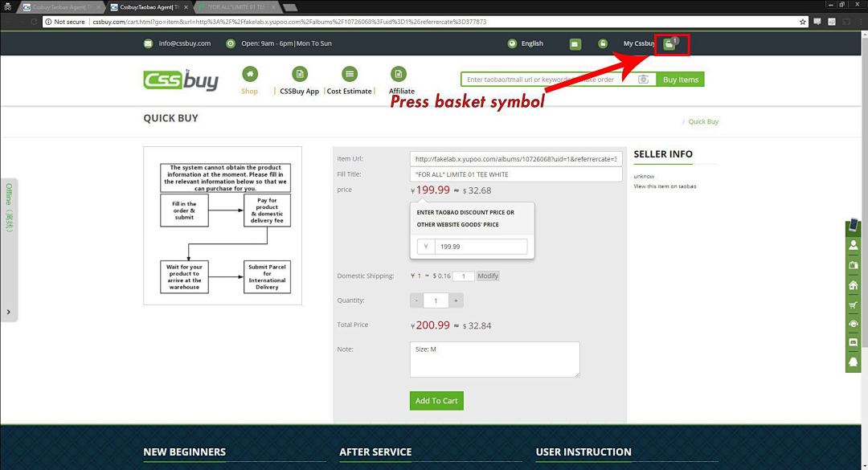The width and height of the screenshot is (868, 470).
Task: Click the Total Price value ¥200.99
Action: coord(430,325)
